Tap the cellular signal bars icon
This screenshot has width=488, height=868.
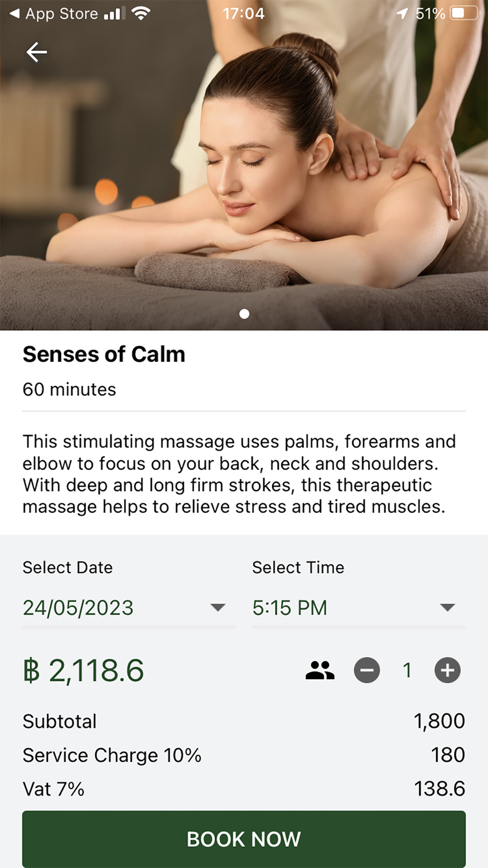pos(114,14)
